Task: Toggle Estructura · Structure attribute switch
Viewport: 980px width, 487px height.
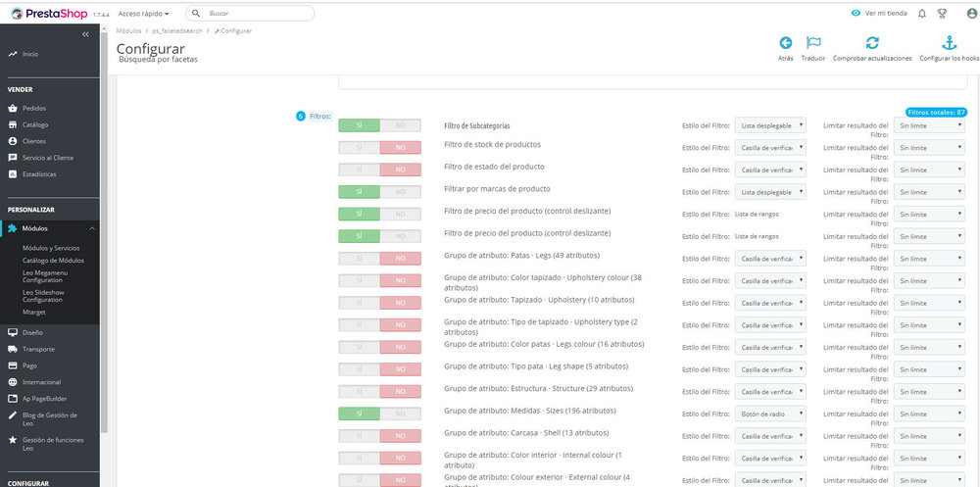Action: point(380,391)
